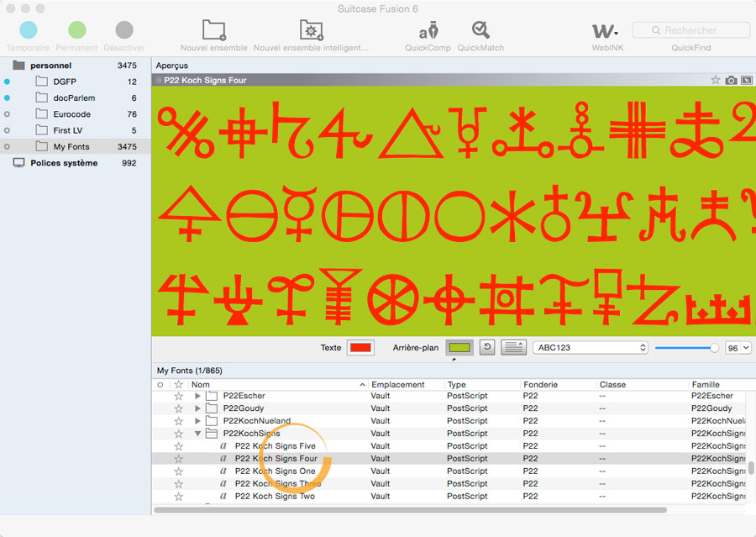The image size is (756, 537).
Task: Collapse the P22KochSigns family
Action: [x=197, y=434]
